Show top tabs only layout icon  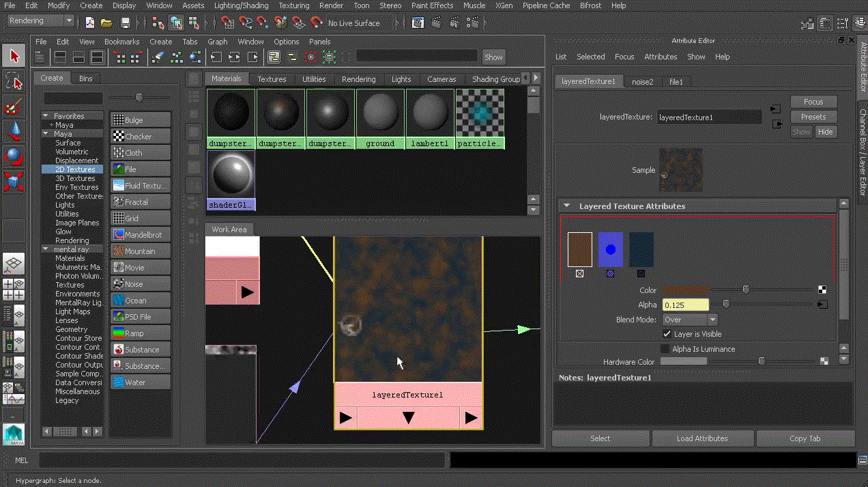[60, 57]
